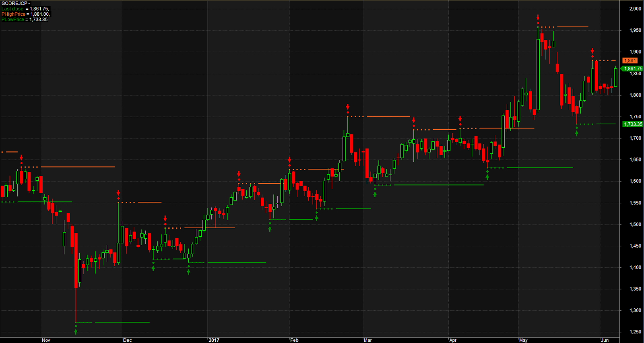Click the GODREJCP symbol title
The height and width of the screenshot is (343, 644).
16,3
